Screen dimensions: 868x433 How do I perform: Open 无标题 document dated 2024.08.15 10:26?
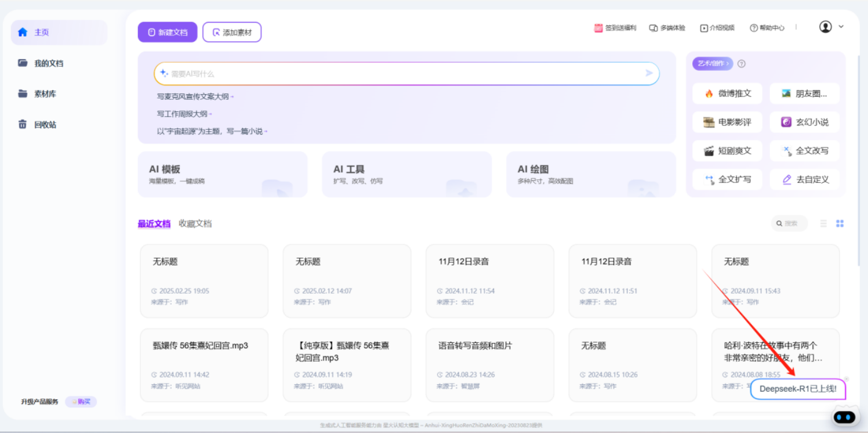click(633, 365)
